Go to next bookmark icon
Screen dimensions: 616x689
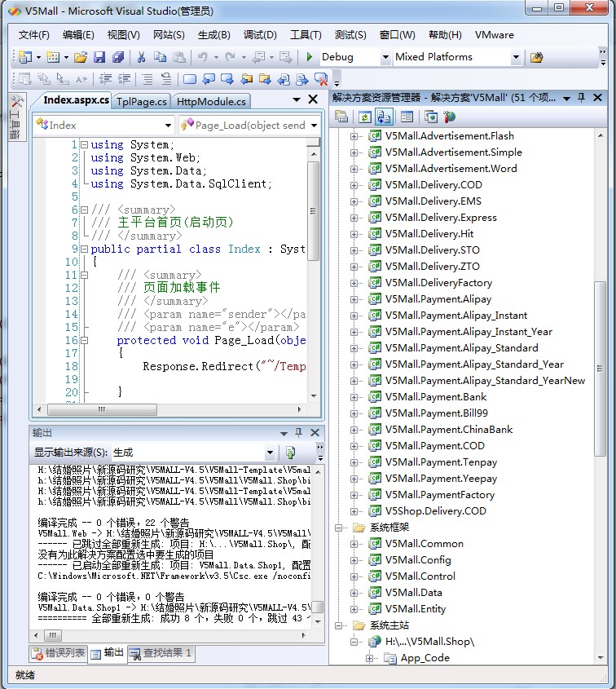[227, 79]
